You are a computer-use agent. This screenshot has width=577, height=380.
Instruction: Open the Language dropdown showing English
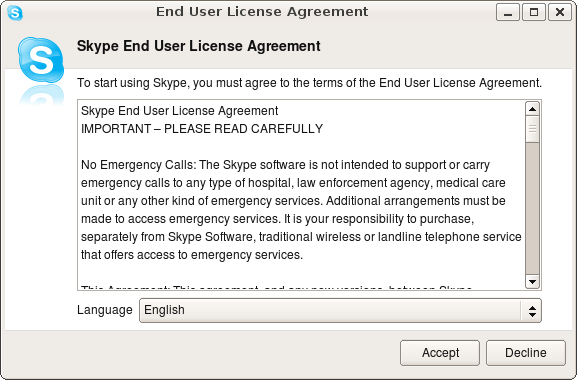[340, 310]
